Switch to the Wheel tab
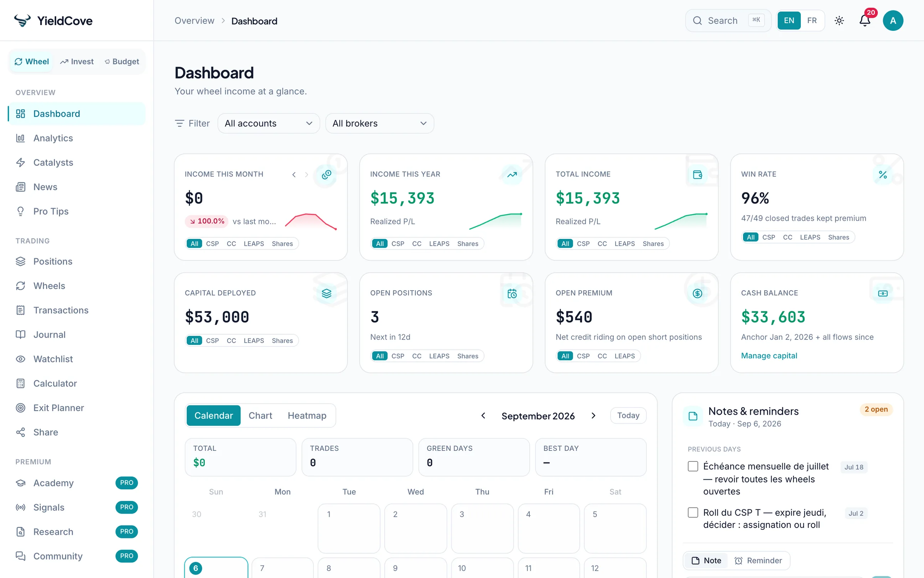 32,62
